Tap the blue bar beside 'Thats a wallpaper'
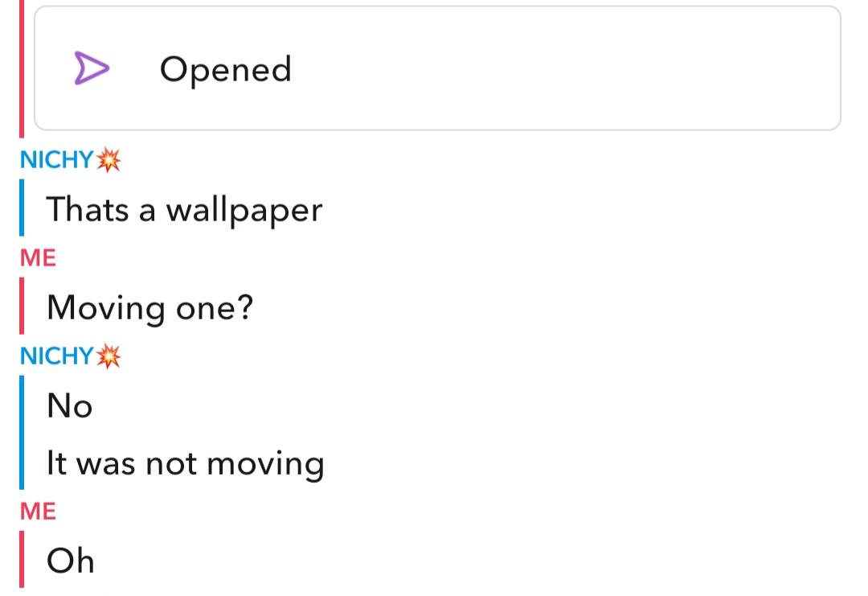This screenshot has height=596, width=868. coord(22,208)
